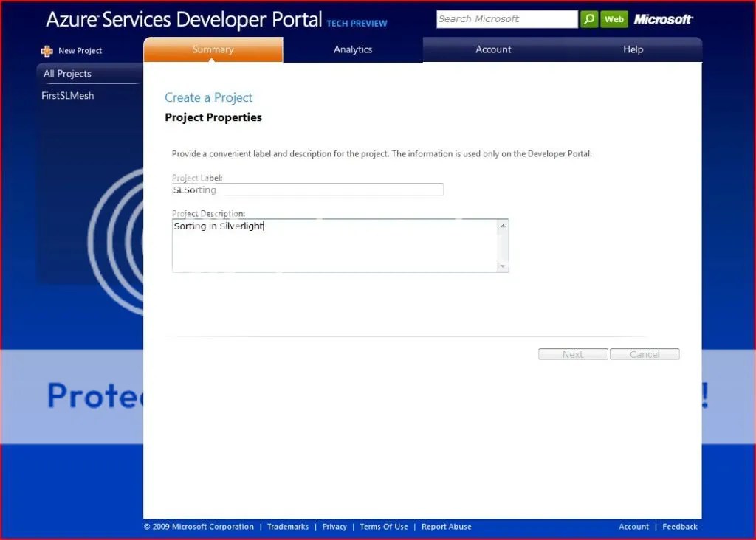Open the Terms Of Use link
756x540 pixels.
pos(384,527)
